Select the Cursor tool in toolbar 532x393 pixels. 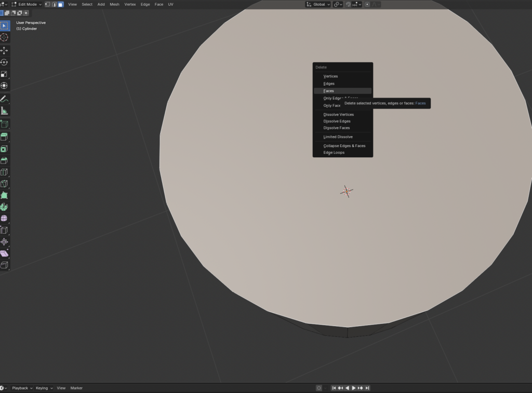point(5,37)
